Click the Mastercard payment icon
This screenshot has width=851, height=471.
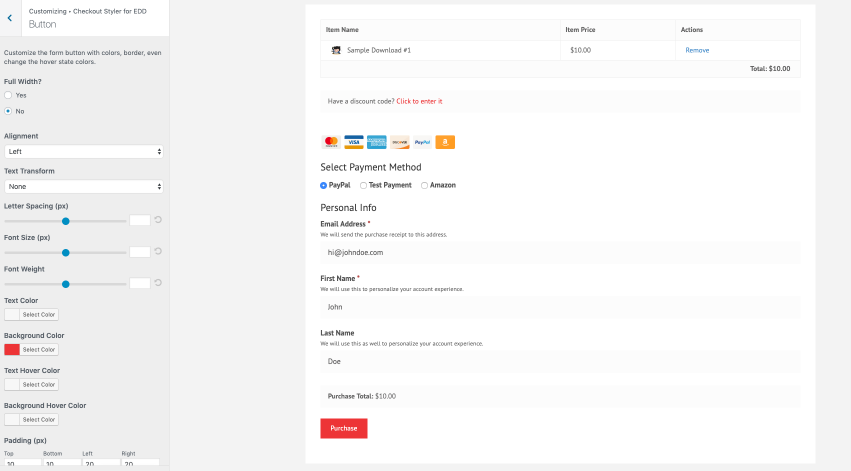(331, 142)
